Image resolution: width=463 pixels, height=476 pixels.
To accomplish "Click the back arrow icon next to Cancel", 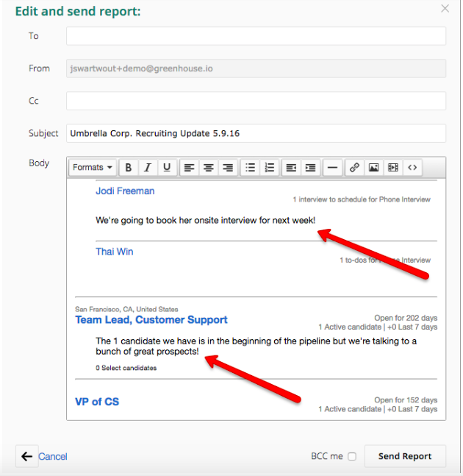I will (x=27, y=456).
